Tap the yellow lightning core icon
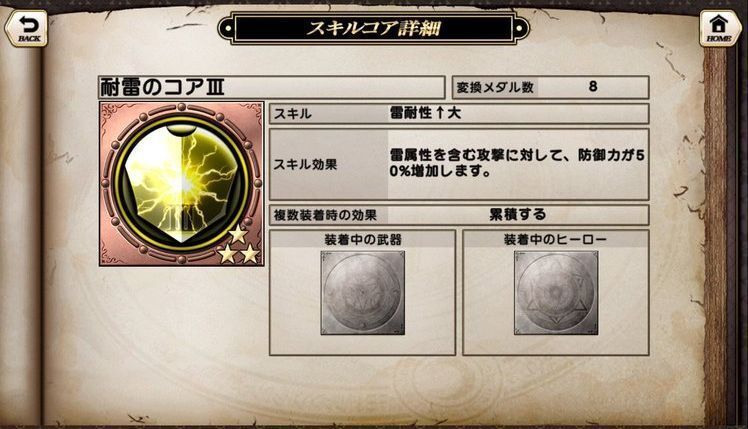 coord(181,184)
